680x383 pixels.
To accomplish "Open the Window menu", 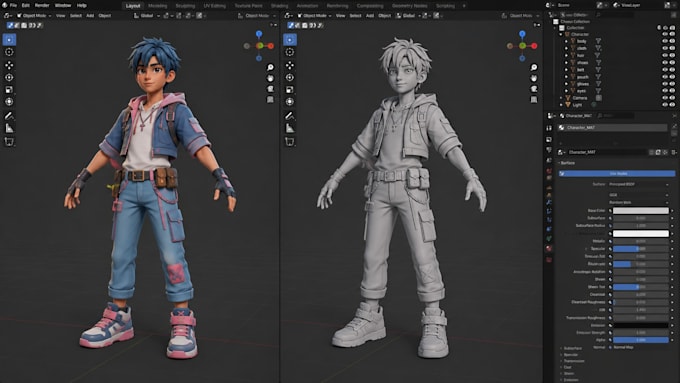I will click(x=63, y=6).
